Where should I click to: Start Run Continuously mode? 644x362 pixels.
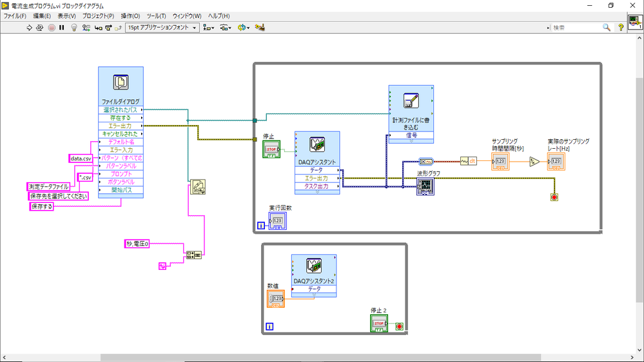39,28
